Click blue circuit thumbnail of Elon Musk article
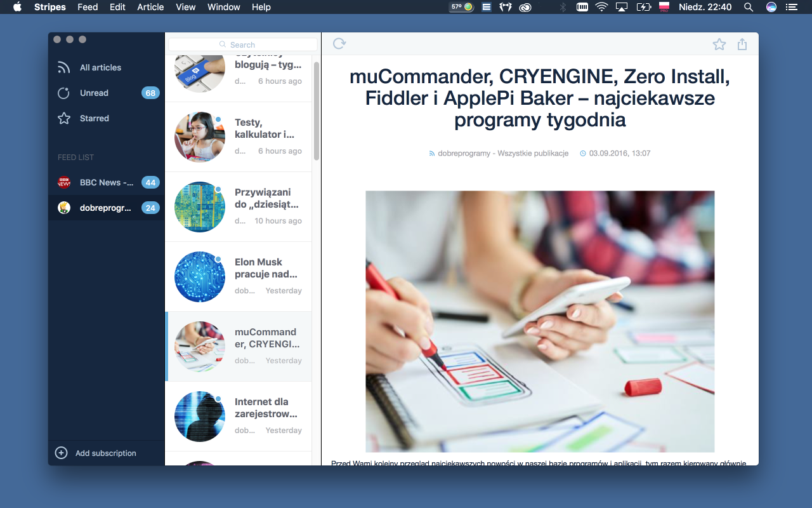 click(200, 277)
